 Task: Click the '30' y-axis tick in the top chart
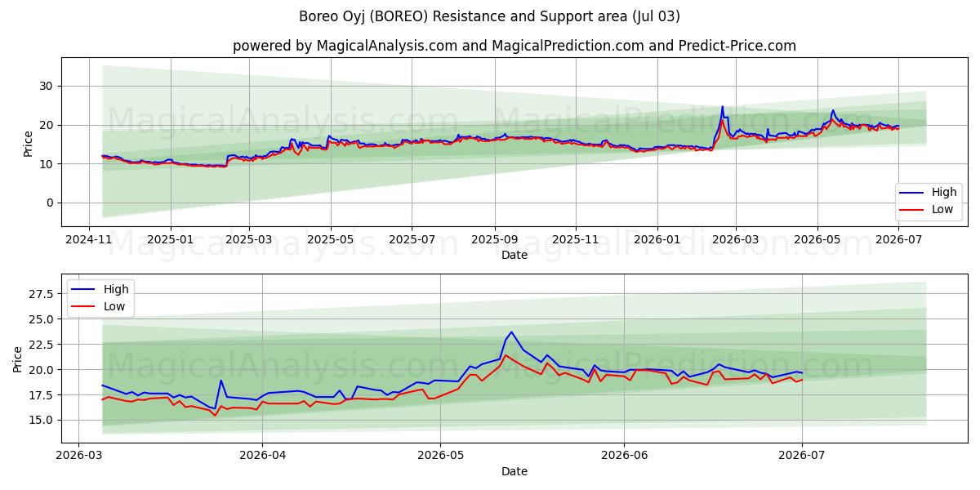click(x=47, y=86)
